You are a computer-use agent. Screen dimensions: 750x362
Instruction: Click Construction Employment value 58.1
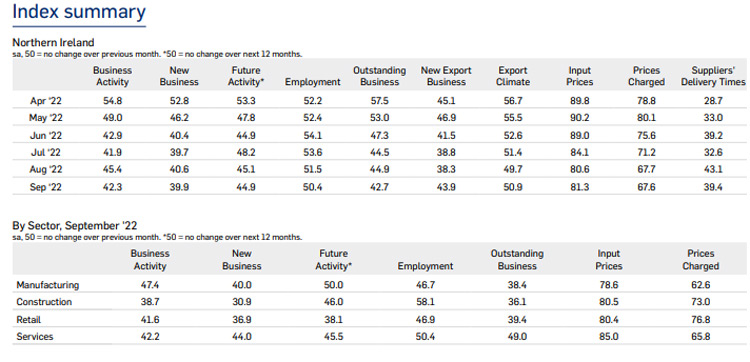425,302
